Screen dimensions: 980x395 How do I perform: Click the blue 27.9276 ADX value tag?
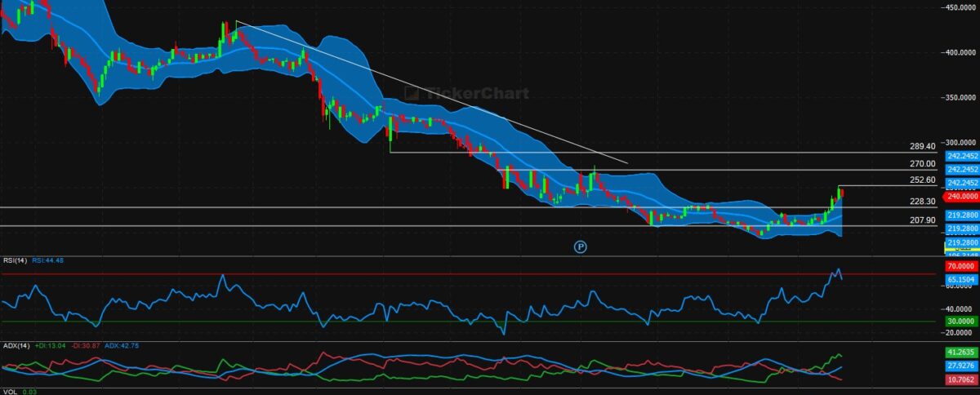tap(961, 366)
